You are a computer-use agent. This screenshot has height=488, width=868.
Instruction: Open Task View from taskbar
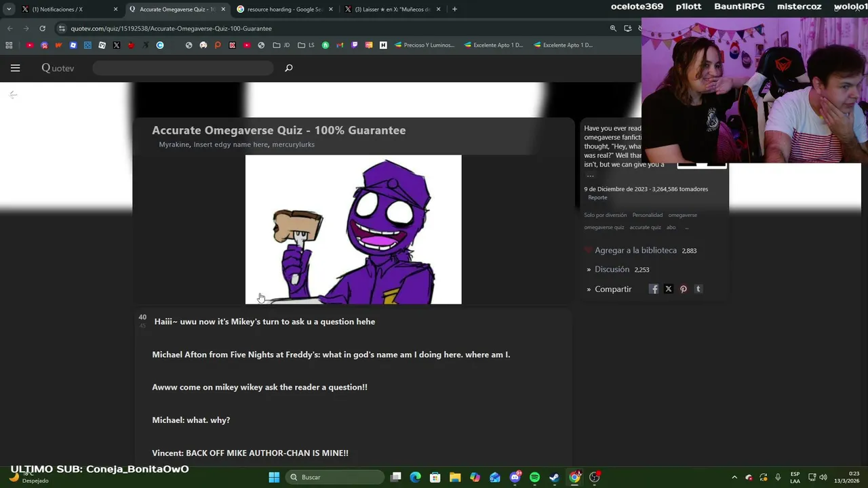pos(396,477)
